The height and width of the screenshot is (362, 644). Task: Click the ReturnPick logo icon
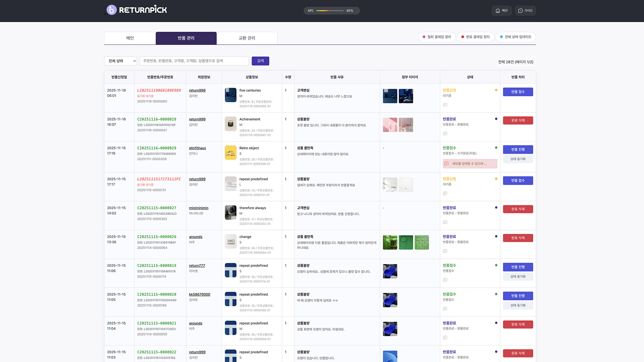[112, 10]
